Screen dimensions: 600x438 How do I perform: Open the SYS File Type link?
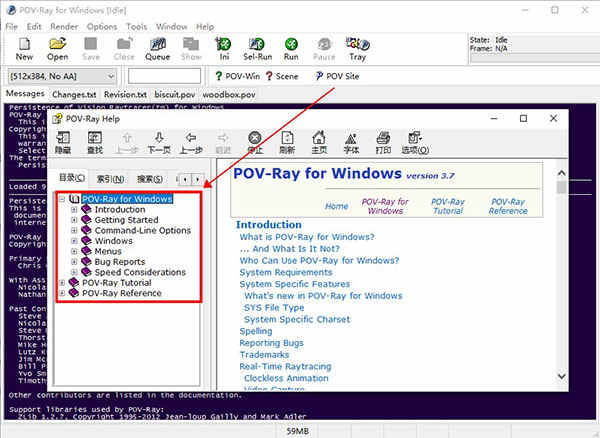[274, 308]
